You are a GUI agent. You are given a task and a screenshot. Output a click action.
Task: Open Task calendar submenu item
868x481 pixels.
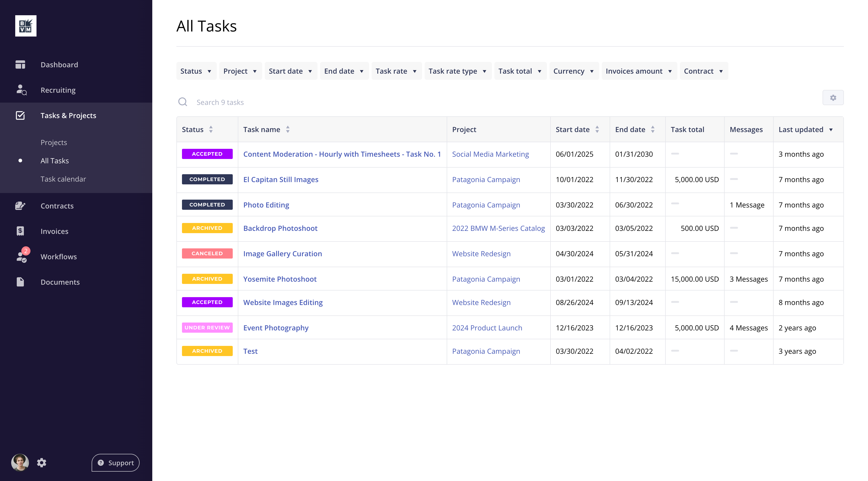pyautogui.click(x=63, y=179)
